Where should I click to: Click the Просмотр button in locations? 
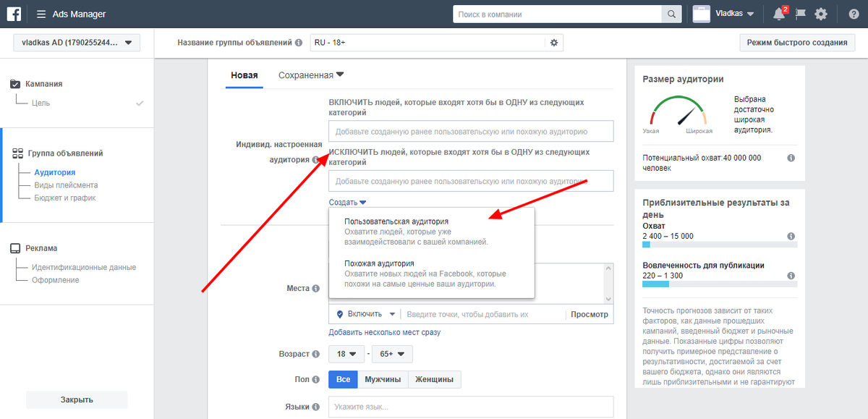coord(590,314)
